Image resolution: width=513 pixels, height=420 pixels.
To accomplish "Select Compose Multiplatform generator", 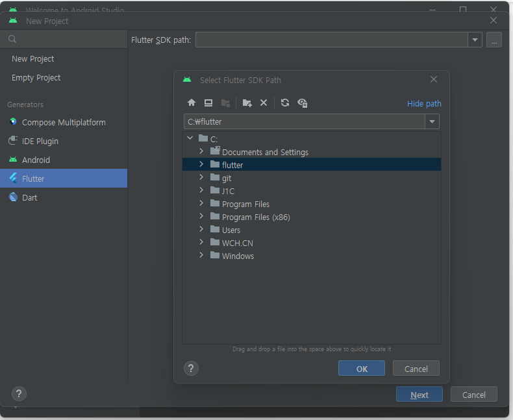I will click(64, 122).
